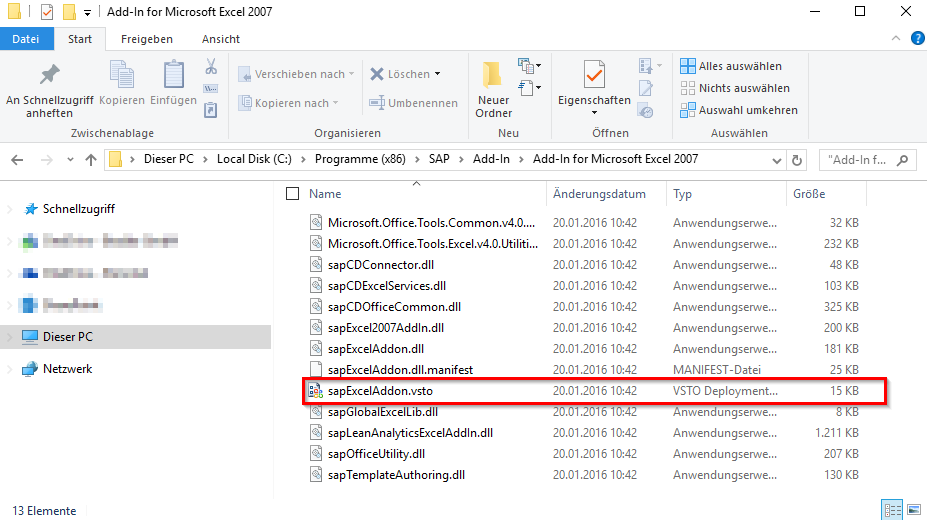Sort by the Größe column
This screenshot has width=927, height=520.
click(809, 194)
